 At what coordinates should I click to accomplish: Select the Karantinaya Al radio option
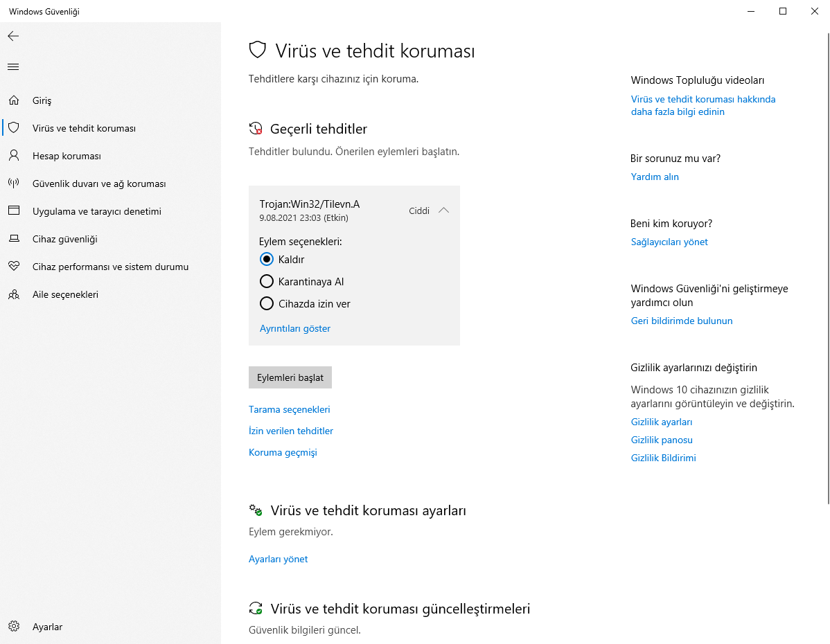(267, 281)
